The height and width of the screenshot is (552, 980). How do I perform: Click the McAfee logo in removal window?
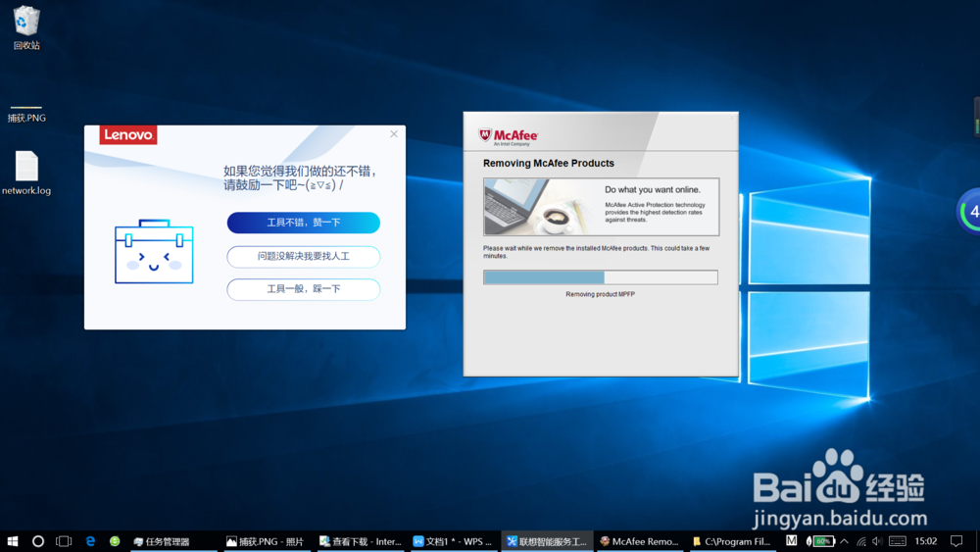pyautogui.click(x=508, y=137)
